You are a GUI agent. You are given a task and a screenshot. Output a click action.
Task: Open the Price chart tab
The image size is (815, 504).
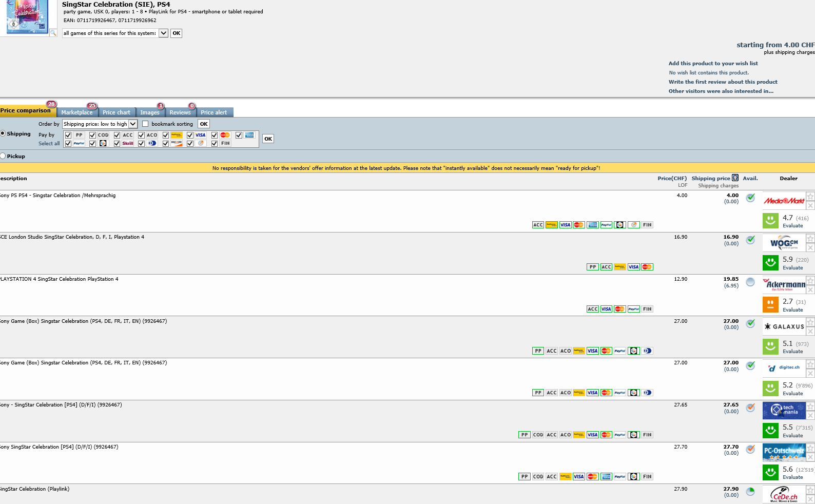pos(117,112)
